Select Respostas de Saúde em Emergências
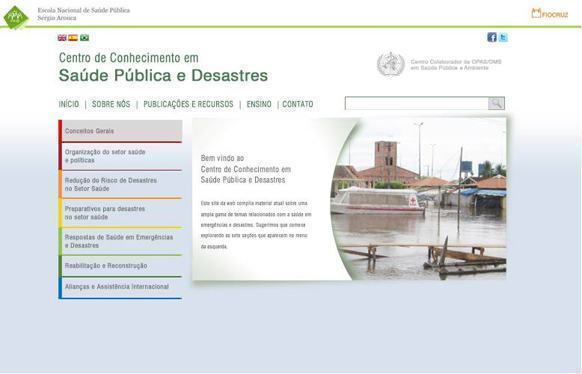The image size is (582, 374). point(120,241)
